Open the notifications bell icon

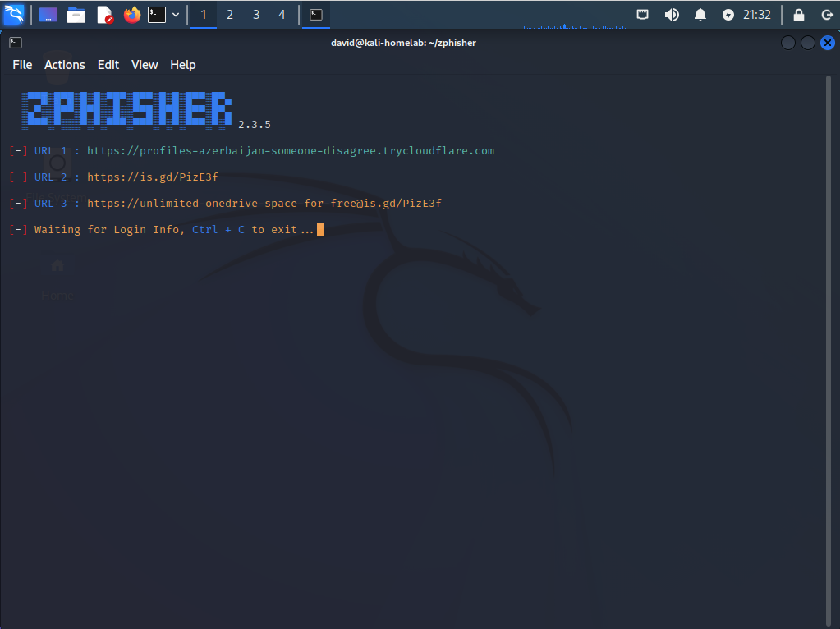click(x=700, y=15)
